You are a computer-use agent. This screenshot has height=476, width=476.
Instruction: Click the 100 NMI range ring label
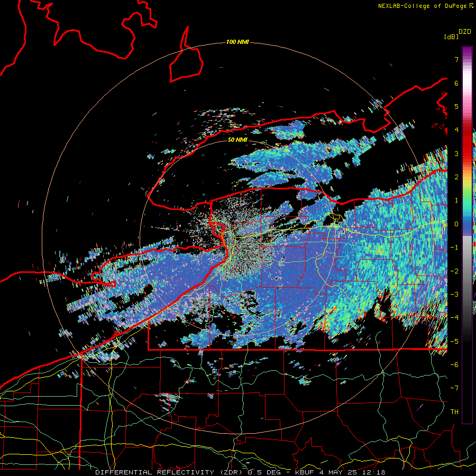click(x=237, y=42)
